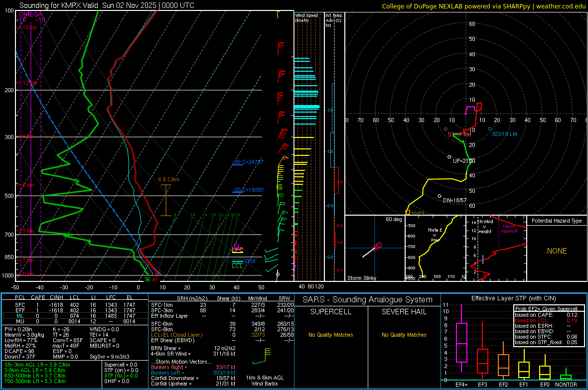Click the '6 km' height marker label
Image resolution: width=588 pixels, height=390 pixels.
(28, 185)
